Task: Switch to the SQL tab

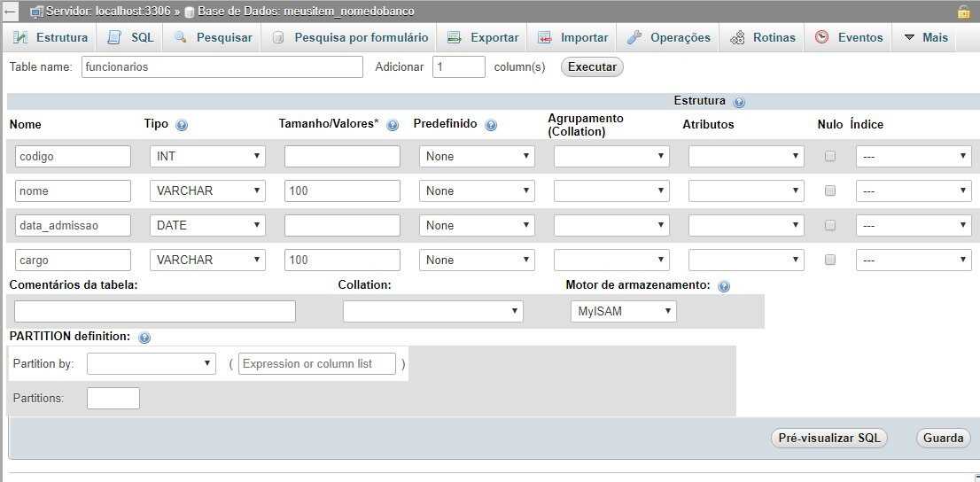Action: coord(131,37)
